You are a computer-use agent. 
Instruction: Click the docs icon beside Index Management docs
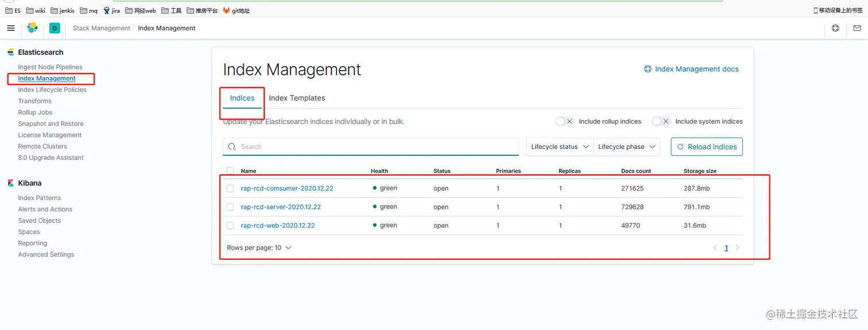pos(648,69)
